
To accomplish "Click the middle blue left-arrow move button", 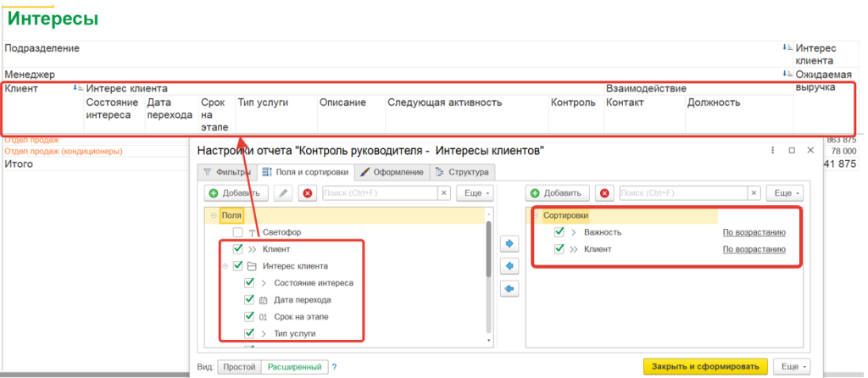I will tap(509, 266).
